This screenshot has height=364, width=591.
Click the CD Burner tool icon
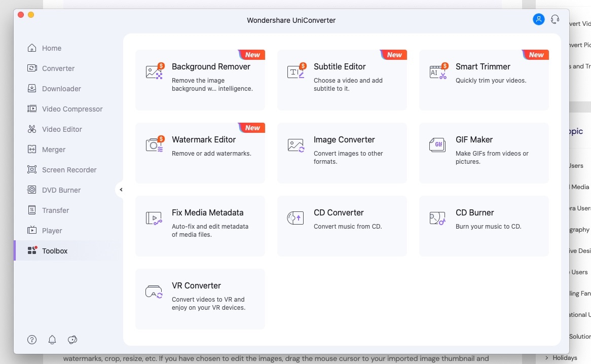437,218
